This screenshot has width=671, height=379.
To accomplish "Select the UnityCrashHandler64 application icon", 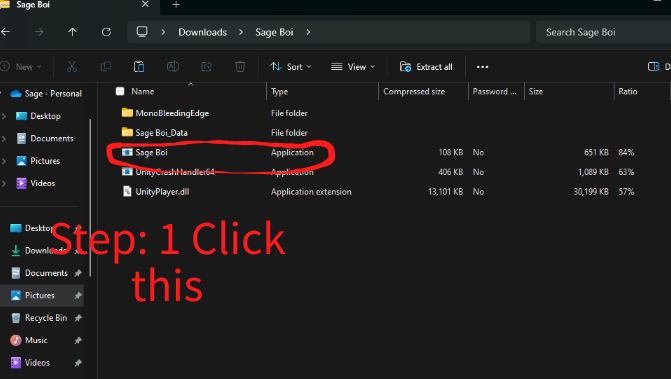I will [x=127, y=172].
